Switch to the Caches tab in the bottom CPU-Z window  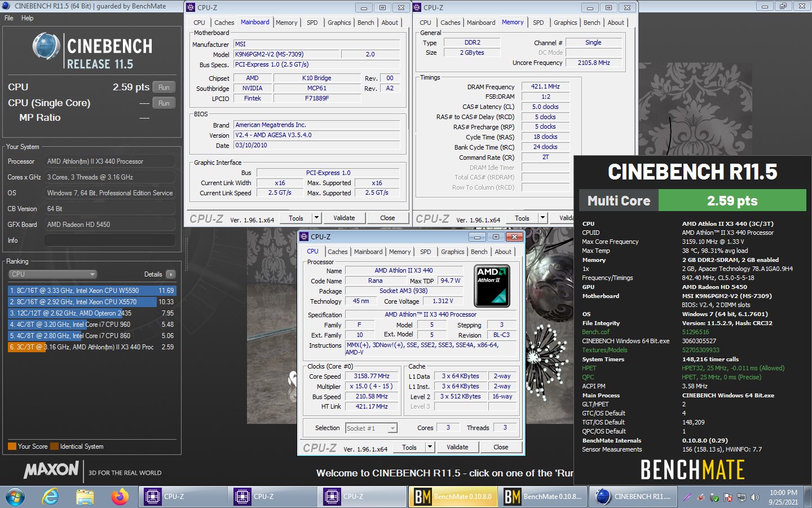tap(338, 252)
